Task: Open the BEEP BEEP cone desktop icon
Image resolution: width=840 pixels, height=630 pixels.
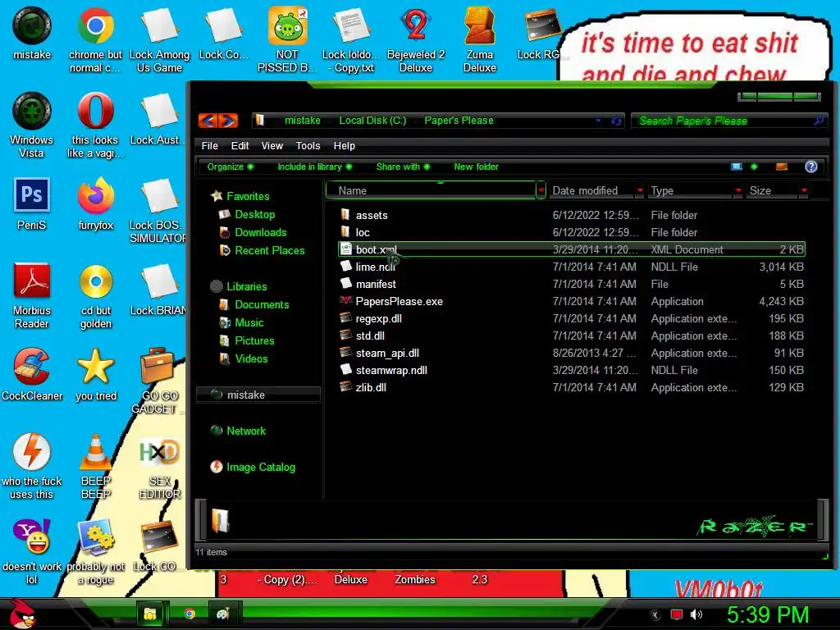Action: click(96, 466)
